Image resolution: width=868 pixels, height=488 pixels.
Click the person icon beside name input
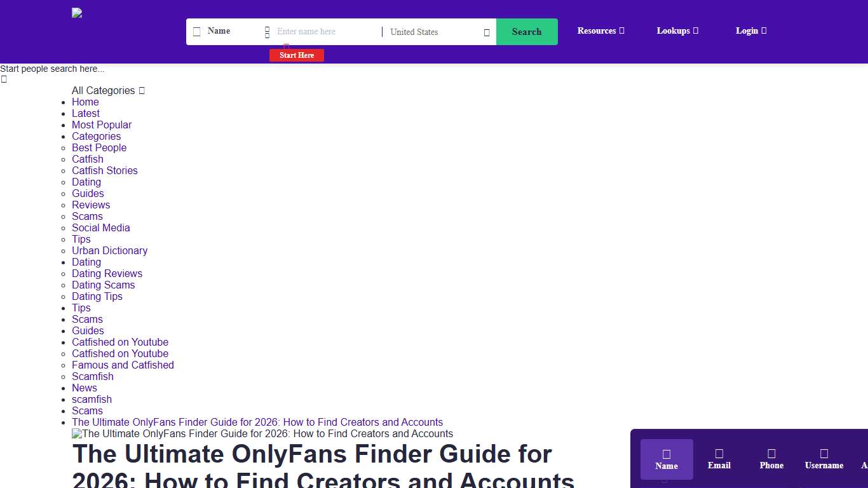[267, 31]
